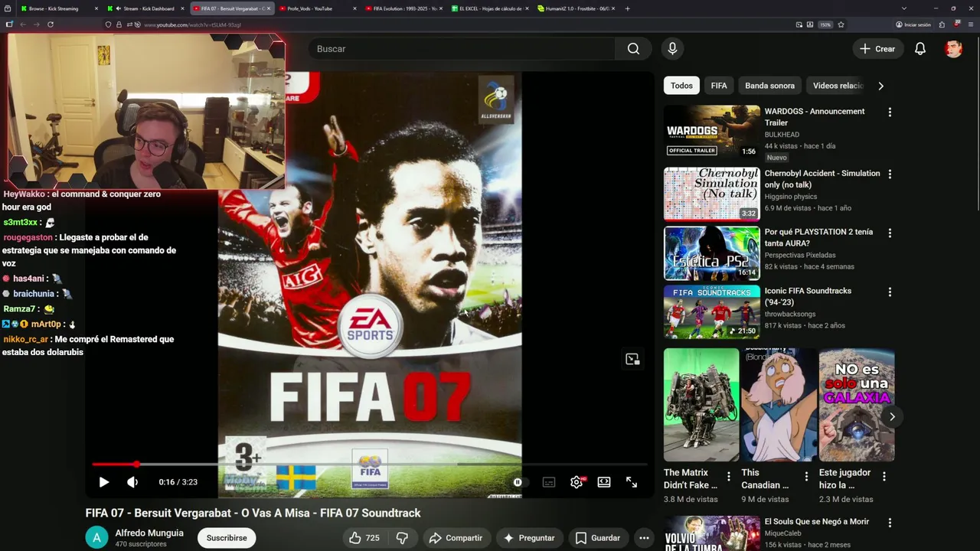This screenshot has width=980, height=551.
Task: Click the search magnifier button
Action: pos(633,49)
